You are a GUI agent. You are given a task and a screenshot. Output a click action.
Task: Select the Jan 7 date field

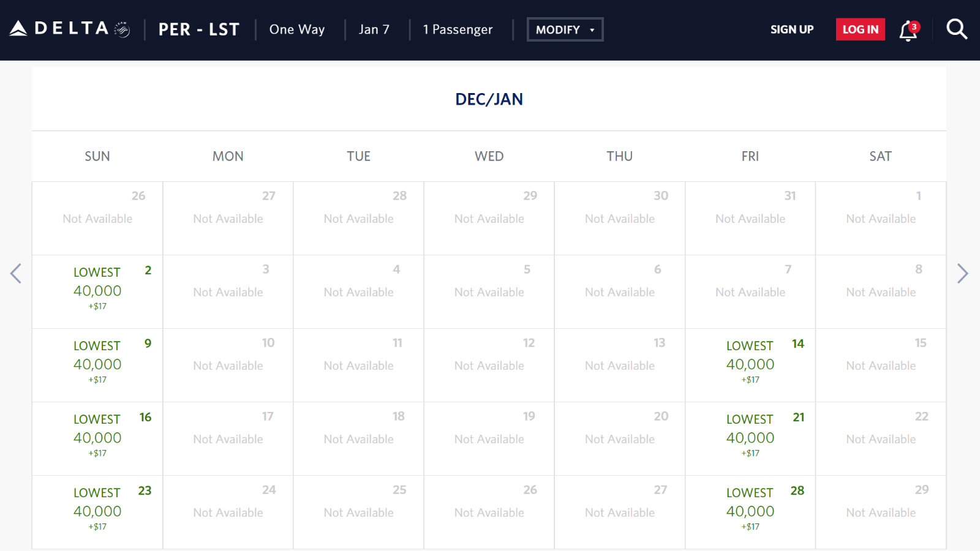tap(374, 29)
